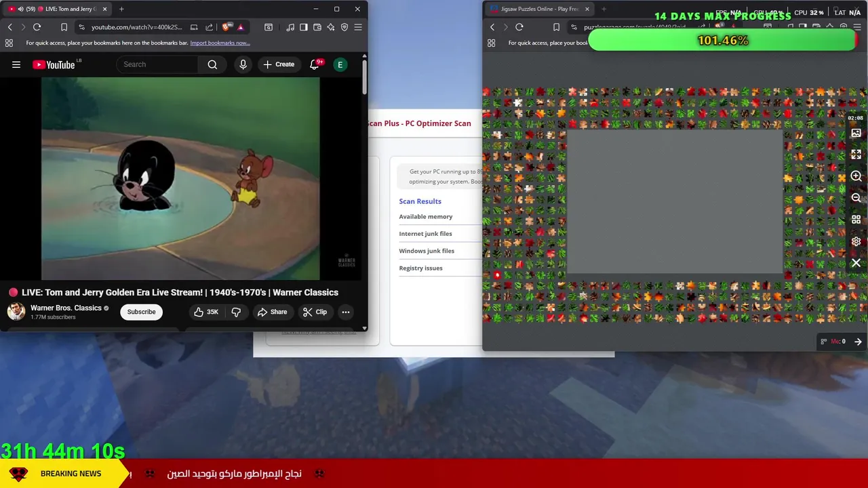Zoom out of the puzzle board

(x=856, y=198)
